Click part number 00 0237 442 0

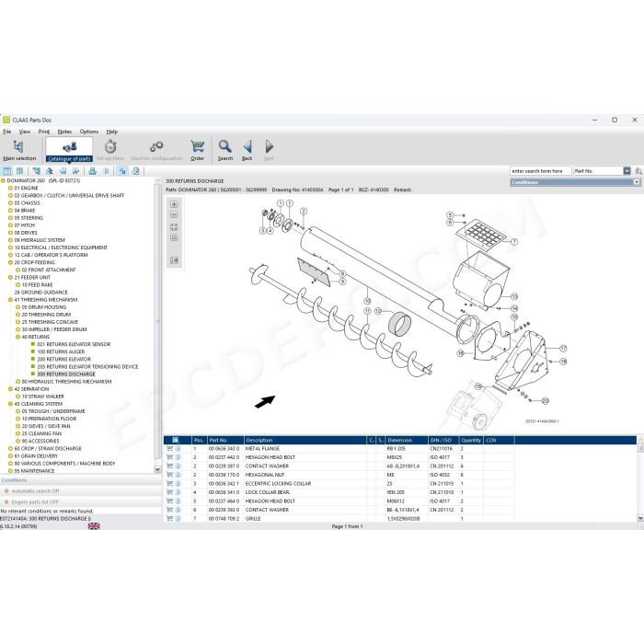click(x=224, y=457)
